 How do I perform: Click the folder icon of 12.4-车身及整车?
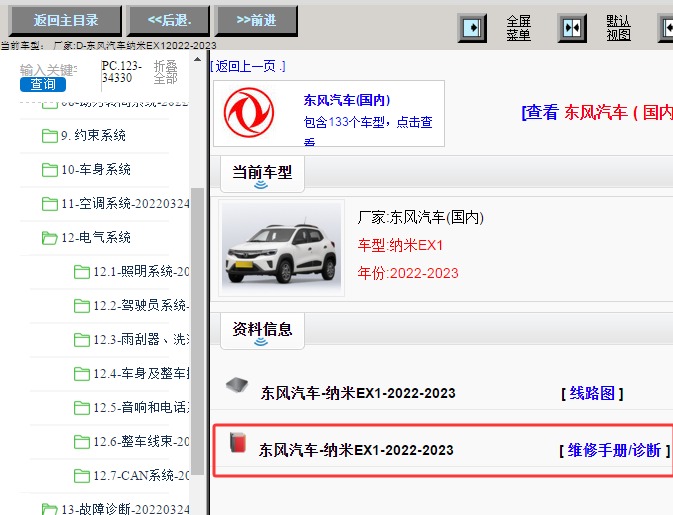coord(82,374)
